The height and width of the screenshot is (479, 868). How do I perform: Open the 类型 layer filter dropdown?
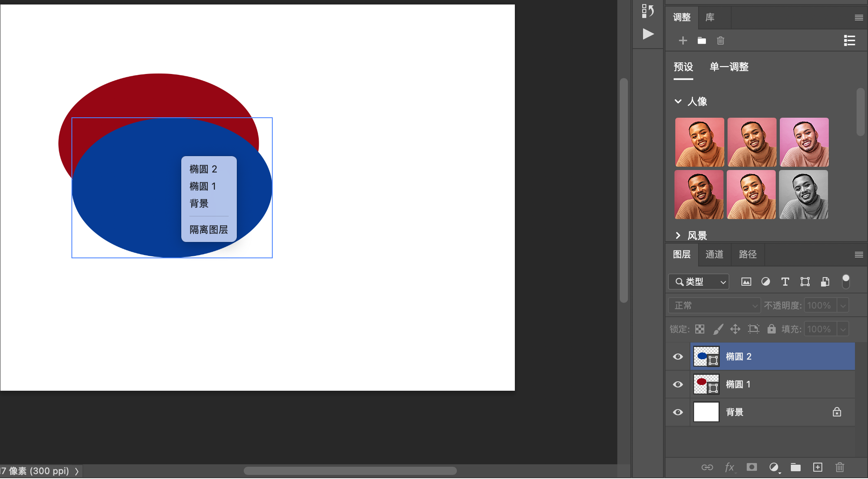point(699,282)
